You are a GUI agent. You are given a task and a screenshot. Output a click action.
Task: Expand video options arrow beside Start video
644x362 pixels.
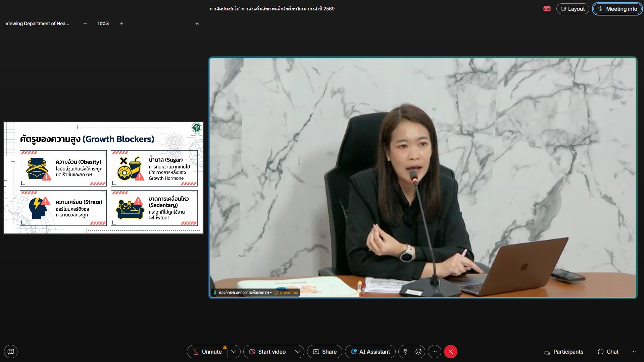pyautogui.click(x=297, y=352)
